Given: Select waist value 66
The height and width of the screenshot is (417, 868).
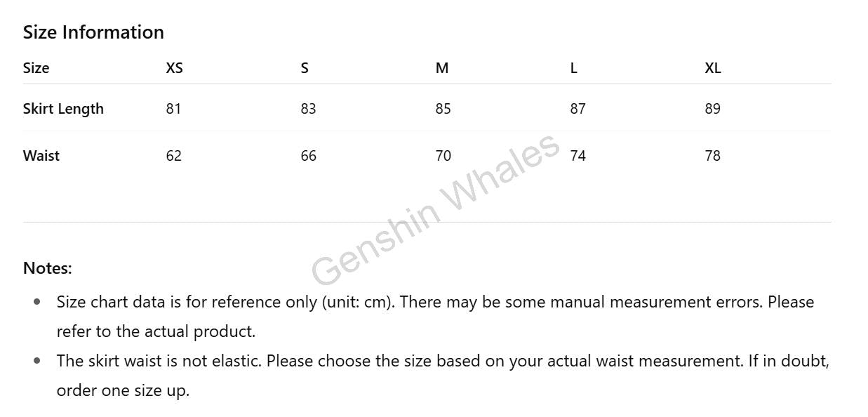Looking at the screenshot, I should pyautogui.click(x=309, y=156).
